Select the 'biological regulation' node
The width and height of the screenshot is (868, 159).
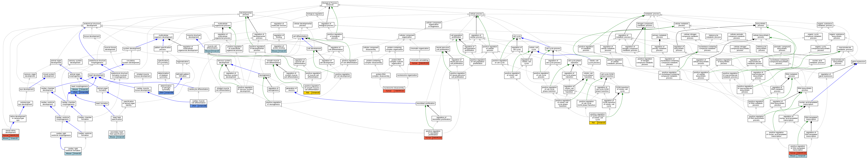coord(315,14)
